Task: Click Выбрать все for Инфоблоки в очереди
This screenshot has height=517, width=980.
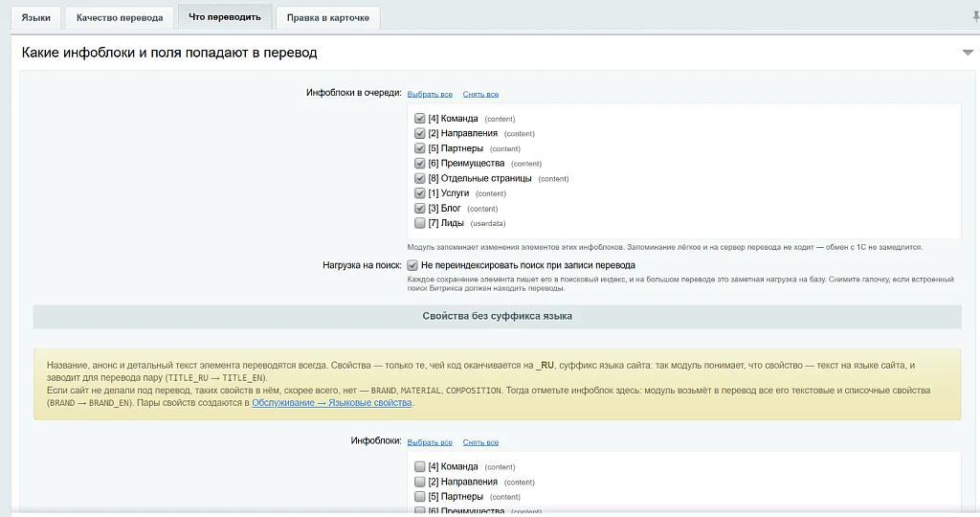Action: pos(430,95)
